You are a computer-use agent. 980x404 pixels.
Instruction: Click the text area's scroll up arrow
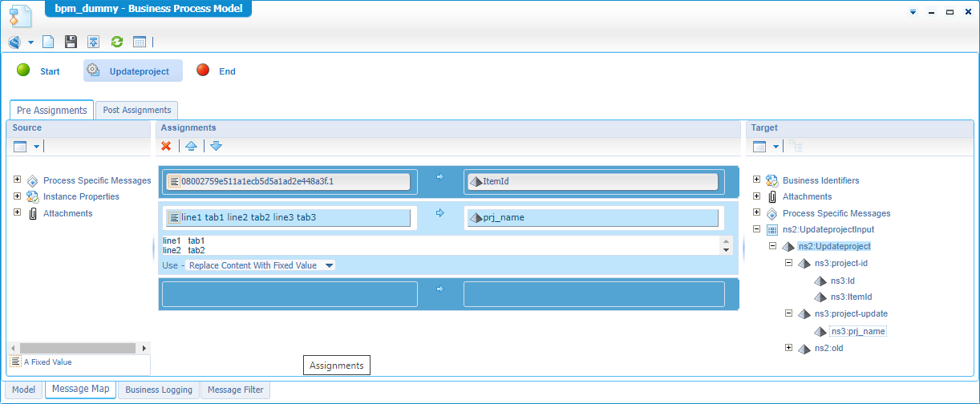(x=727, y=240)
